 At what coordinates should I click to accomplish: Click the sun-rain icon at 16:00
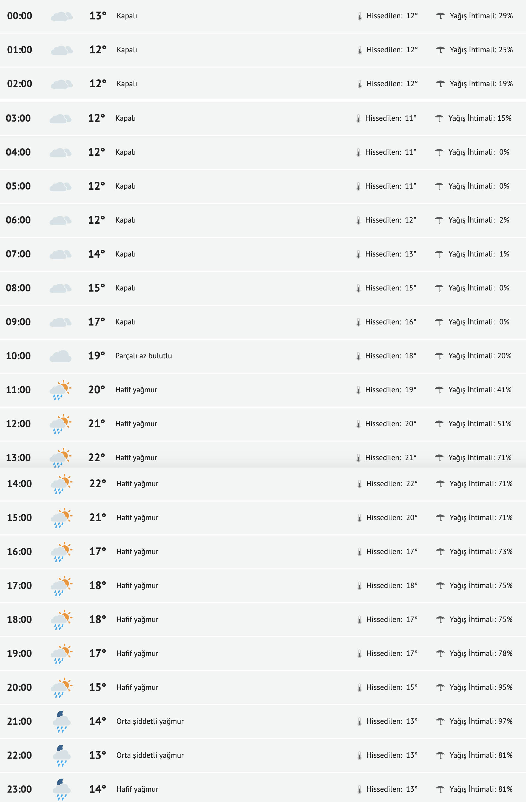coord(61,552)
